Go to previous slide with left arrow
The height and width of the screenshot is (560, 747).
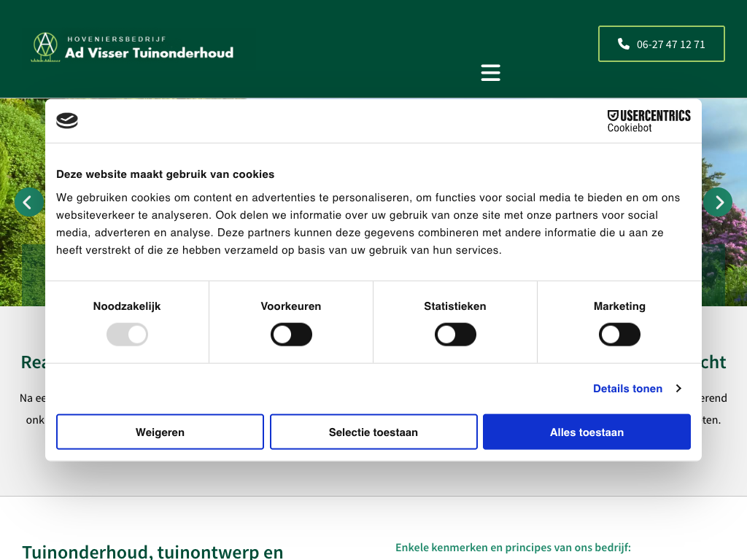coord(29,202)
